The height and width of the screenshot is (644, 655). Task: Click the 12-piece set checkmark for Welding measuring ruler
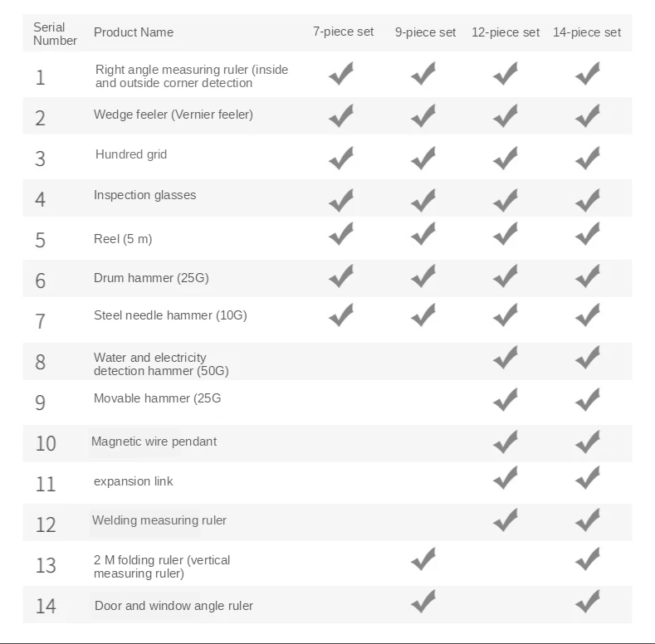point(506,520)
